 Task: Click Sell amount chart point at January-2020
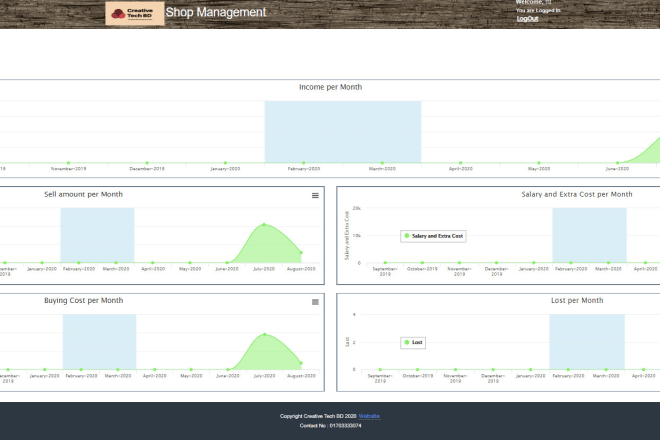(42, 263)
